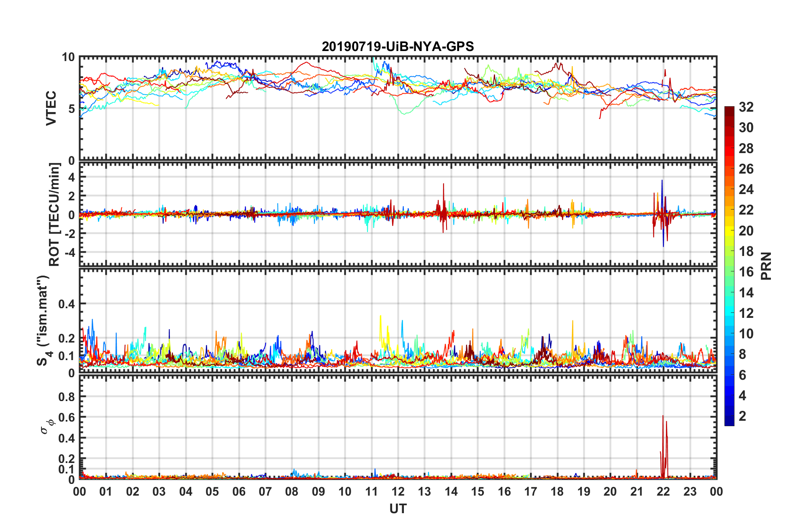Select x-axis hour label 18
Image resolution: width=796 pixels, height=532 pixels.
click(557, 491)
